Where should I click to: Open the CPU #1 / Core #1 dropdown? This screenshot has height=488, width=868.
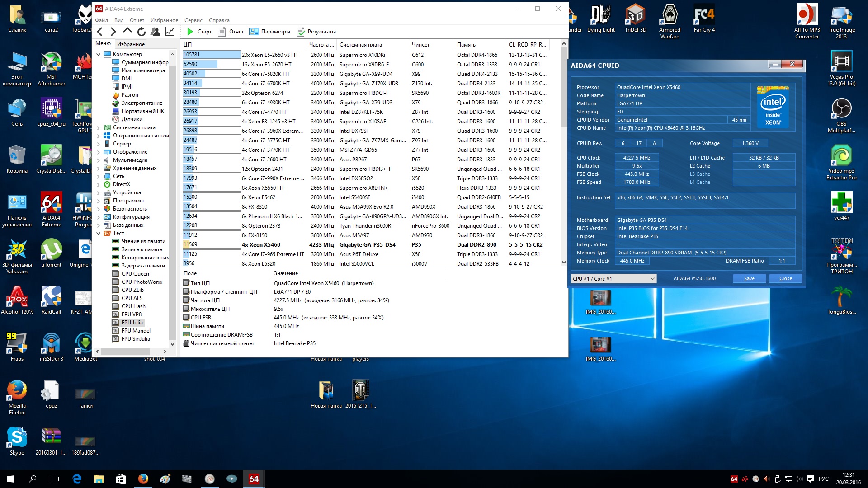(x=613, y=279)
